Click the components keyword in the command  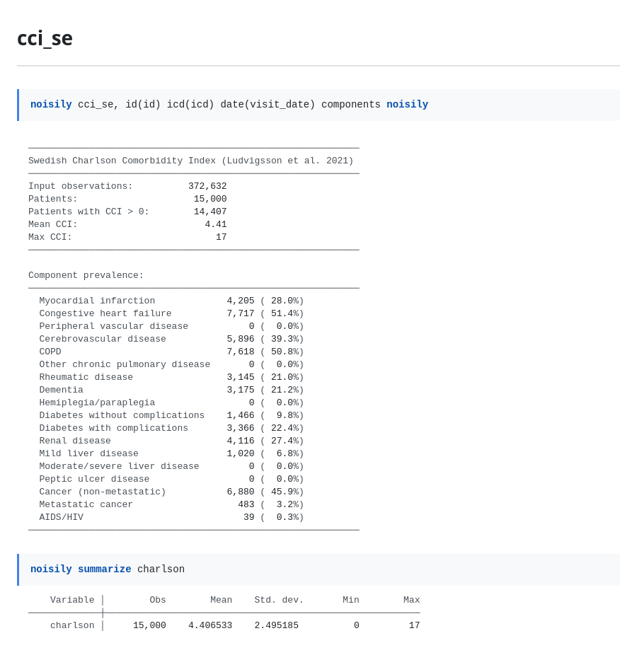pos(351,104)
